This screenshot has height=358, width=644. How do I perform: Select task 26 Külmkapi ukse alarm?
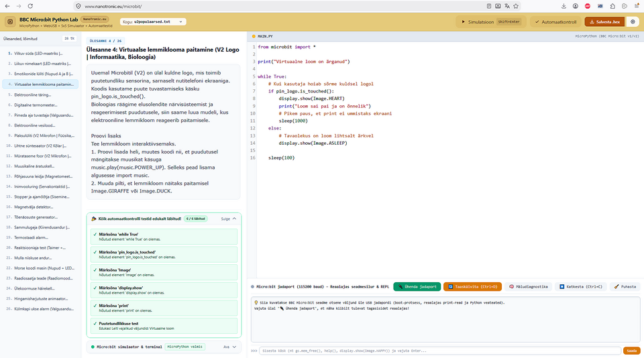coord(40,309)
